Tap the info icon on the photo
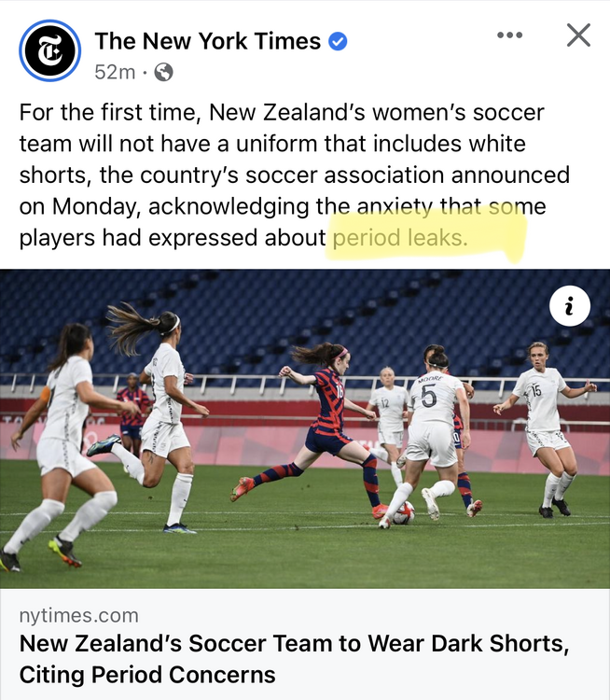The width and height of the screenshot is (610, 700). [x=569, y=306]
